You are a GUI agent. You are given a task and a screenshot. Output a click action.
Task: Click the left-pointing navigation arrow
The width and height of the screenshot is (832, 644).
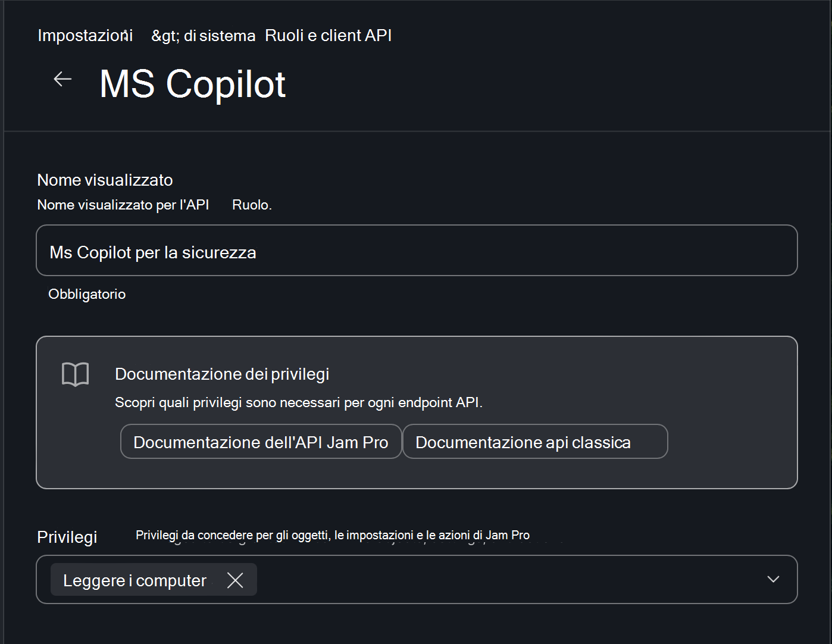point(62,79)
